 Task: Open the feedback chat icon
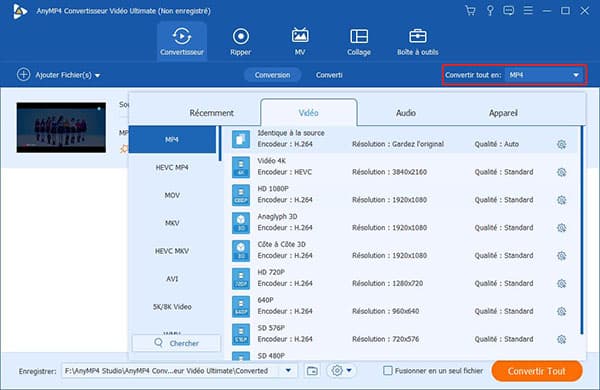point(509,11)
